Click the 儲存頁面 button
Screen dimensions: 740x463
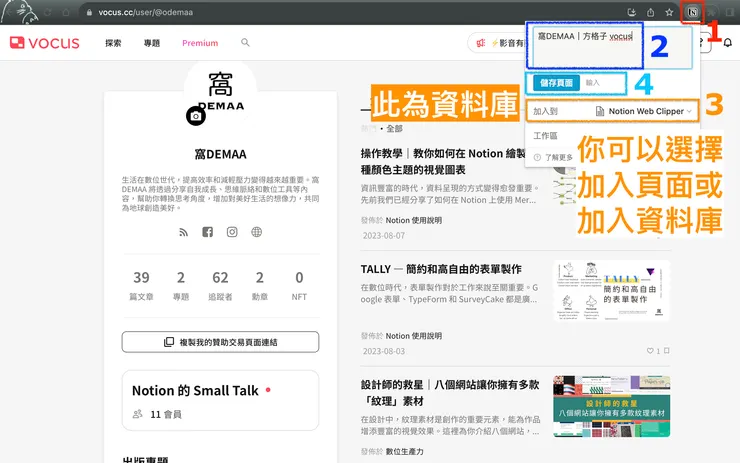click(556, 83)
